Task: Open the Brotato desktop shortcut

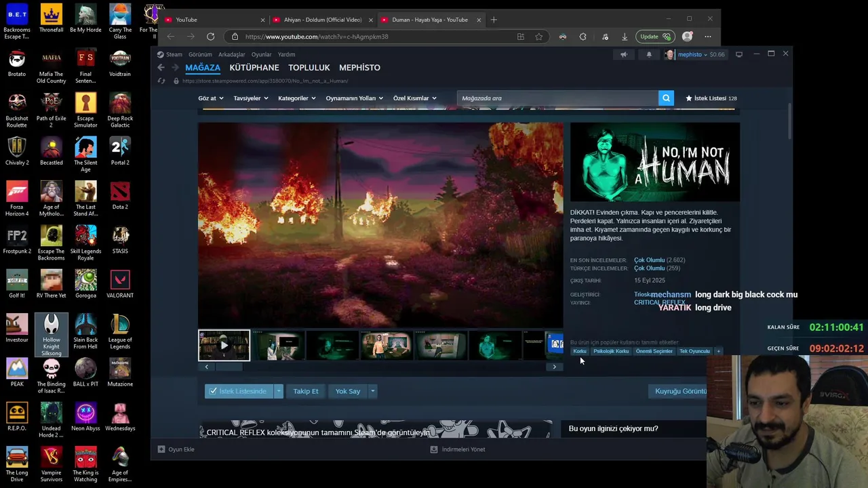Action: [17, 62]
